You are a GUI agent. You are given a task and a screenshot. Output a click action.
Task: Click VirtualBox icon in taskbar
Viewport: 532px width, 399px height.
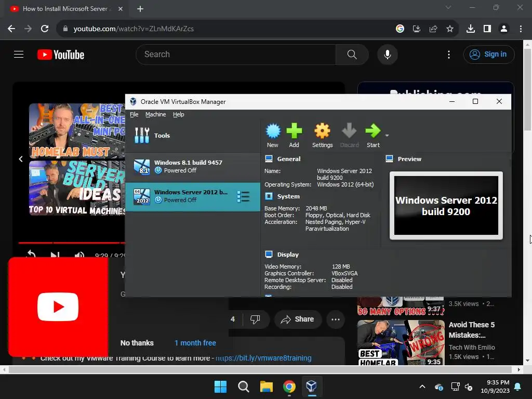click(312, 387)
